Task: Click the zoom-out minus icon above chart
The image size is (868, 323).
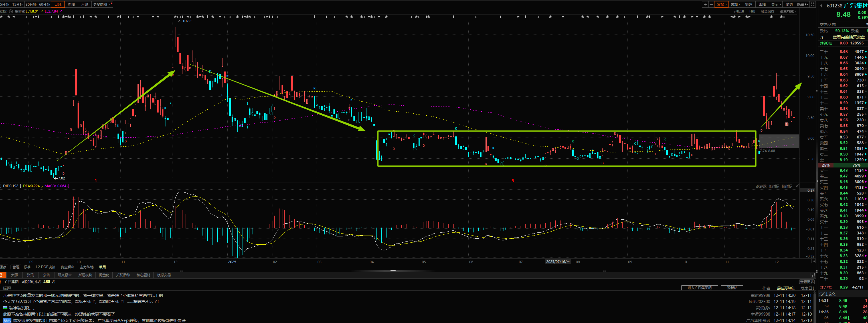Action: point(711,4)
